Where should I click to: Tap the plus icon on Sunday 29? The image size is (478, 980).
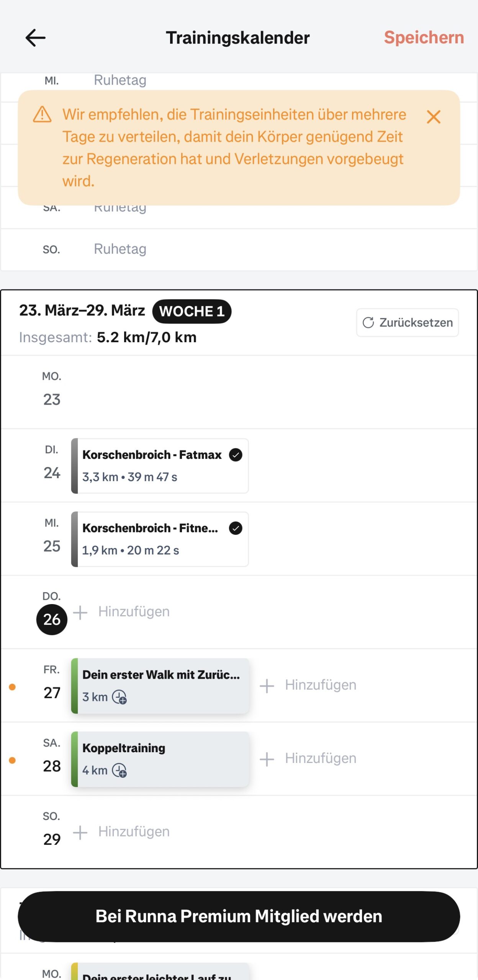click(80, 832)
